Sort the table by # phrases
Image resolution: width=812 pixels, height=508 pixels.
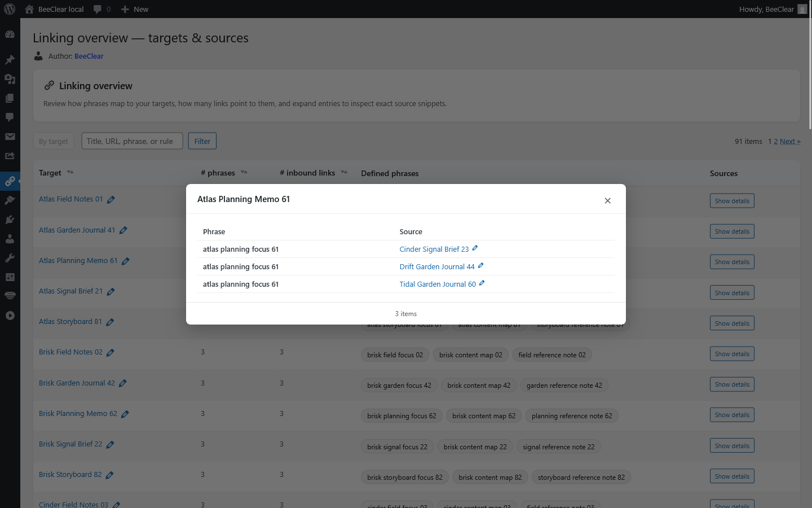pos(244,172)
